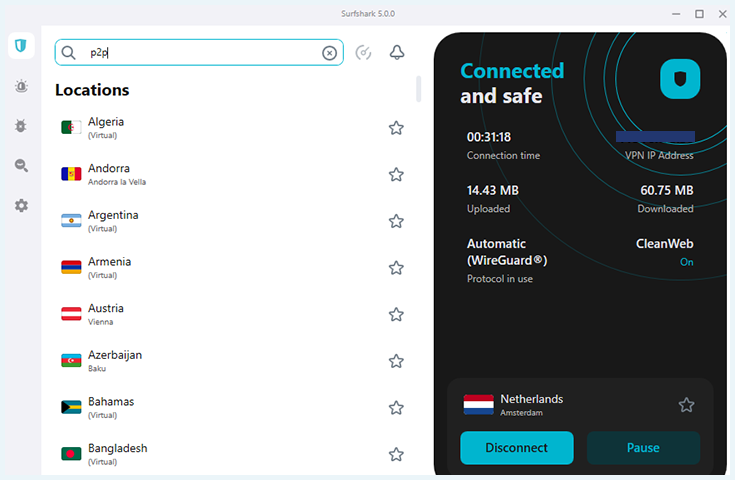The width and height of the screenshot is (735, 480).
Task: Click the Automatic (WireGuard) protocol text
Action: (507, 252)
